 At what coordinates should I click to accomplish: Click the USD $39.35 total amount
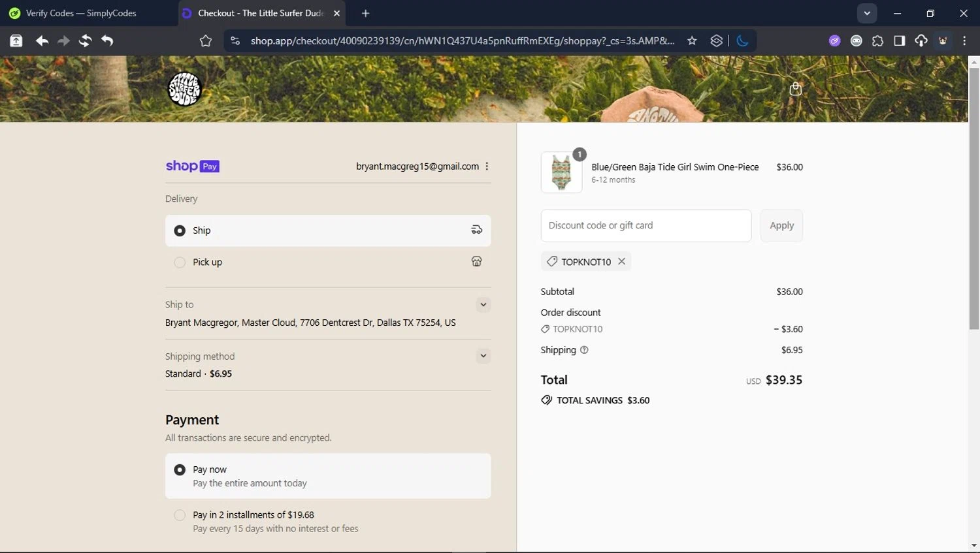click(774, 380)
